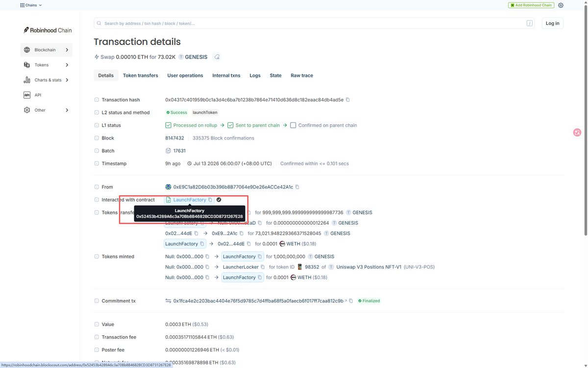This screenshot has height=368, width=588.
Task: Copy LaunchFactory address in Interacted with contract row
Action: point(210,200)
